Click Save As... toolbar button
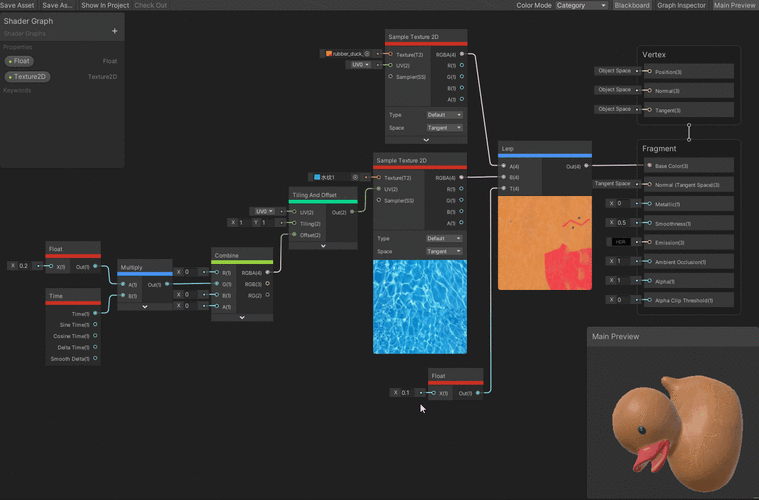This screenshot has width=759, height=500. [57, 5]
